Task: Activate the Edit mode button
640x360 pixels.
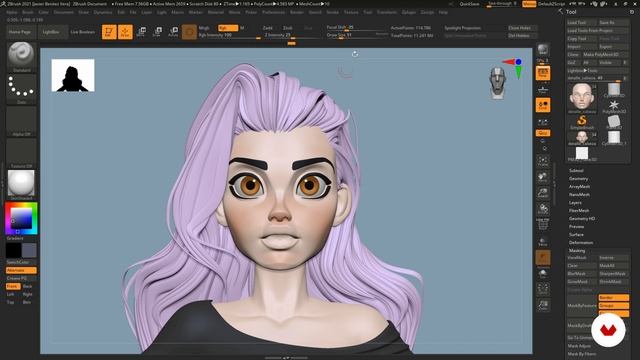Action: (x=109, y=32)
